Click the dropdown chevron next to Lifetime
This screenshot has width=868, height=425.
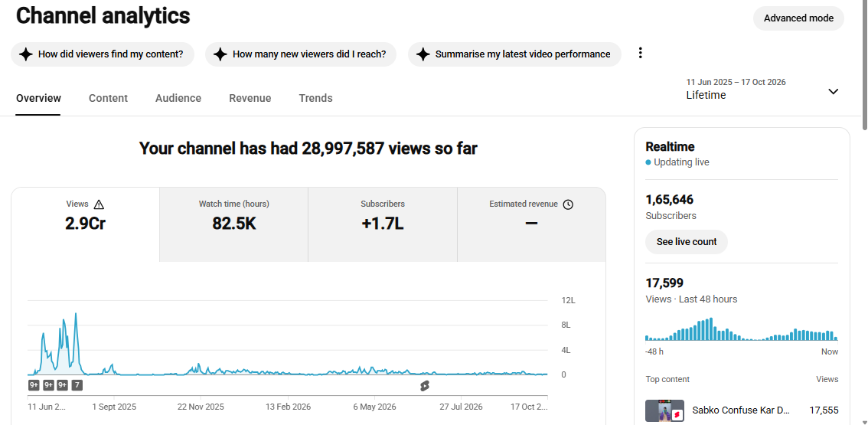(x=833, y=91)
